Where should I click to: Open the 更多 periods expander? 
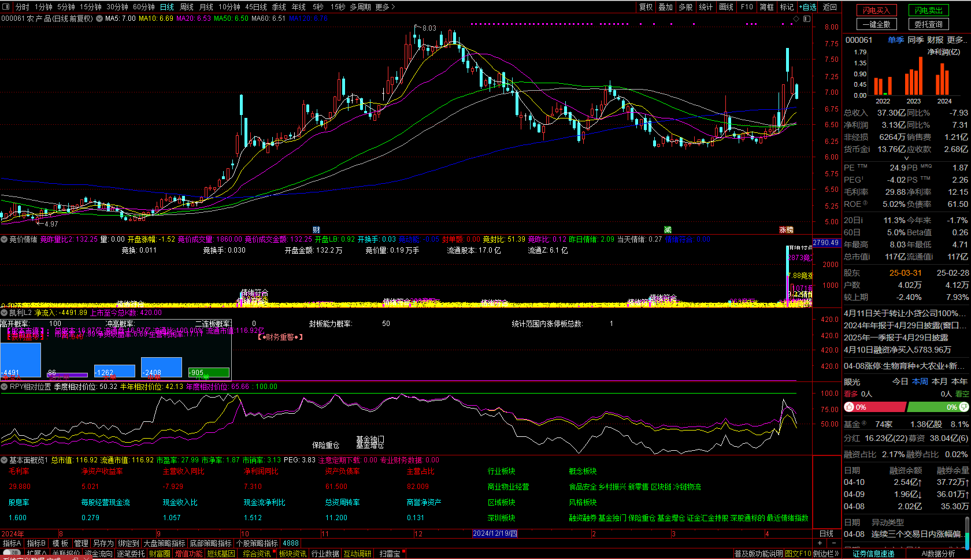click(x=385, y=7)
